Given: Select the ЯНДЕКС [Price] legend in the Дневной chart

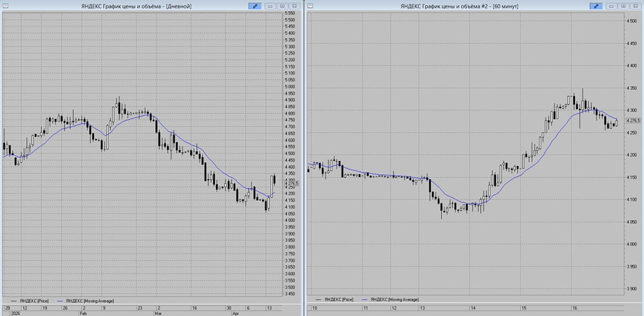Looking at the screenshot, I should 29,301.
